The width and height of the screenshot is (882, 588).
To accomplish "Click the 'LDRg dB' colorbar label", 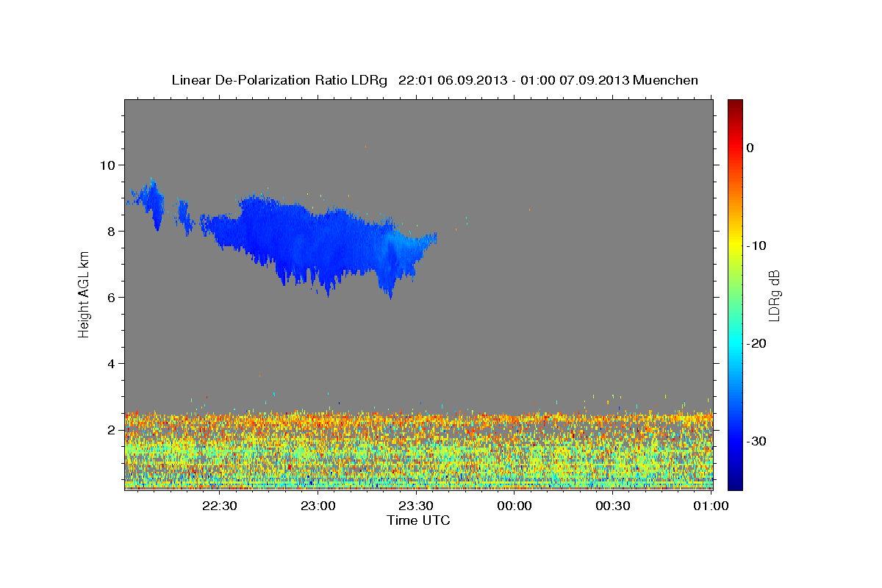I will click(773, 295).
